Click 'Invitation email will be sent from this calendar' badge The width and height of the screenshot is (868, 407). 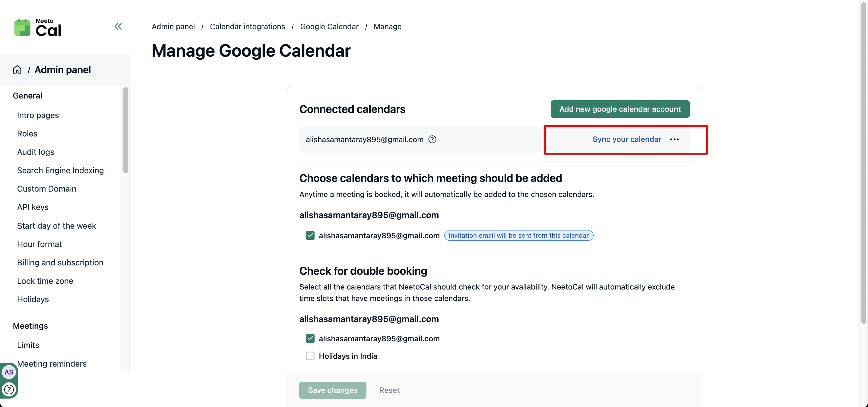[x=518, y=235]
